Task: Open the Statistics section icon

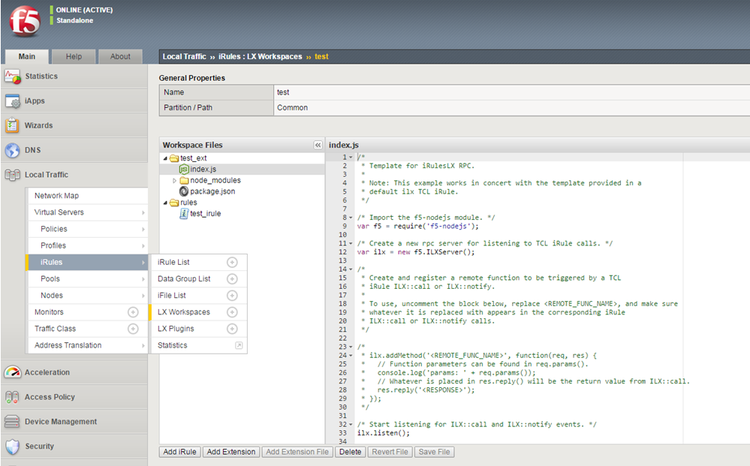Action: (13, 76)
